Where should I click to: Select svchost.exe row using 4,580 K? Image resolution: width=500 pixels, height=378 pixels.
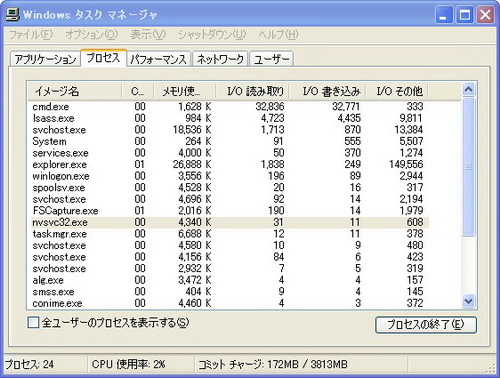(x=228, y=245)
